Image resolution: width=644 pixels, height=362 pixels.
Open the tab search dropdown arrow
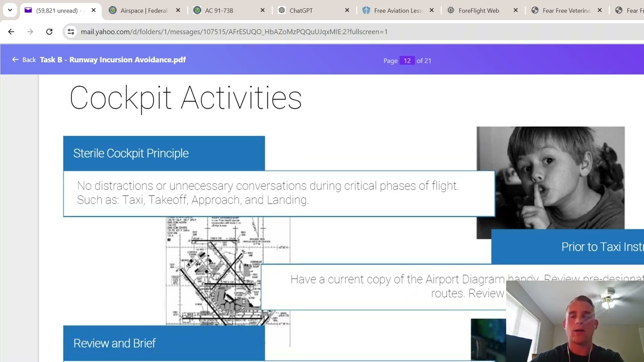[10, 10]
